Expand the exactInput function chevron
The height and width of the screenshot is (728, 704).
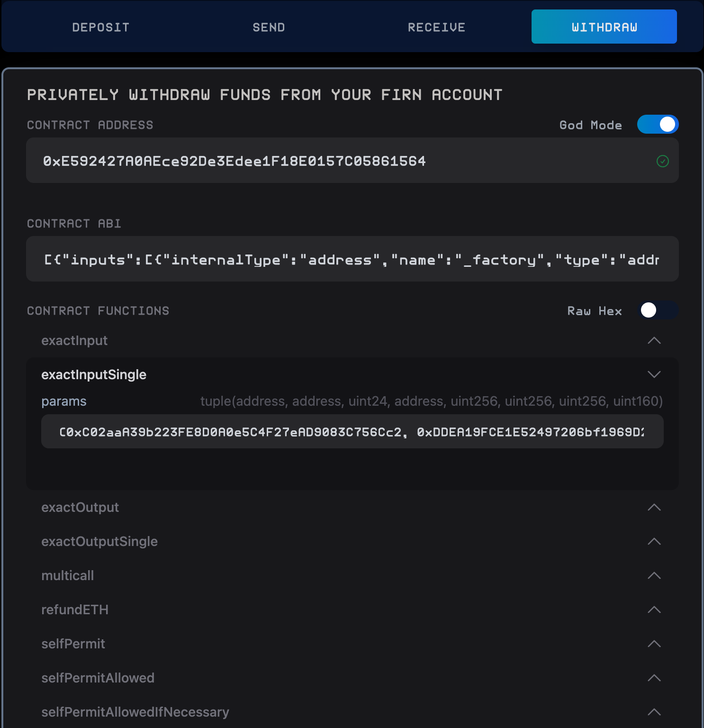click(x=654, y=341)
